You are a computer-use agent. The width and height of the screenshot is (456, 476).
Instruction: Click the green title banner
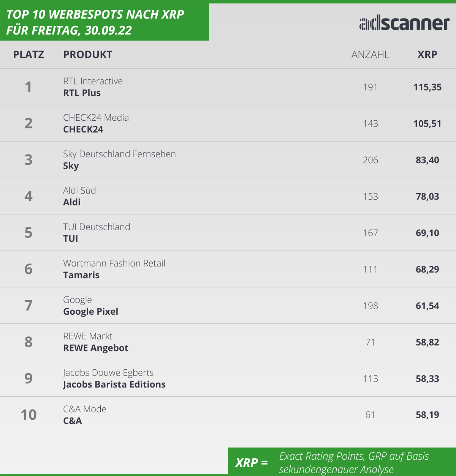click(x=104, y=22)
